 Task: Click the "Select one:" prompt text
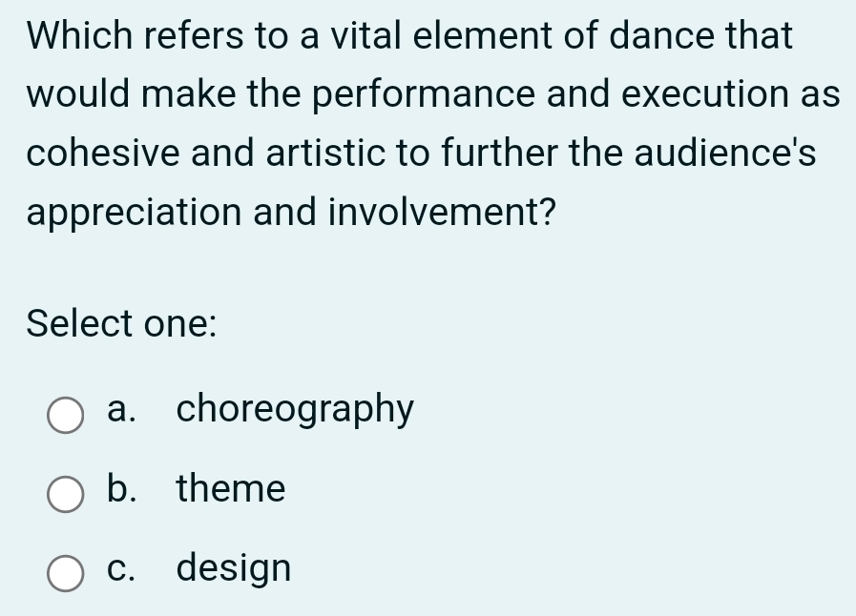point(122,323)
